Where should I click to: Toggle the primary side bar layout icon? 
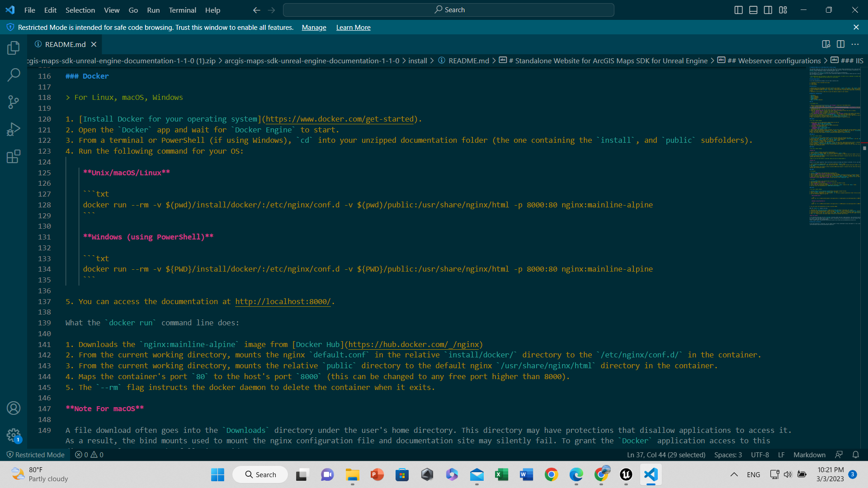point(739,10)
